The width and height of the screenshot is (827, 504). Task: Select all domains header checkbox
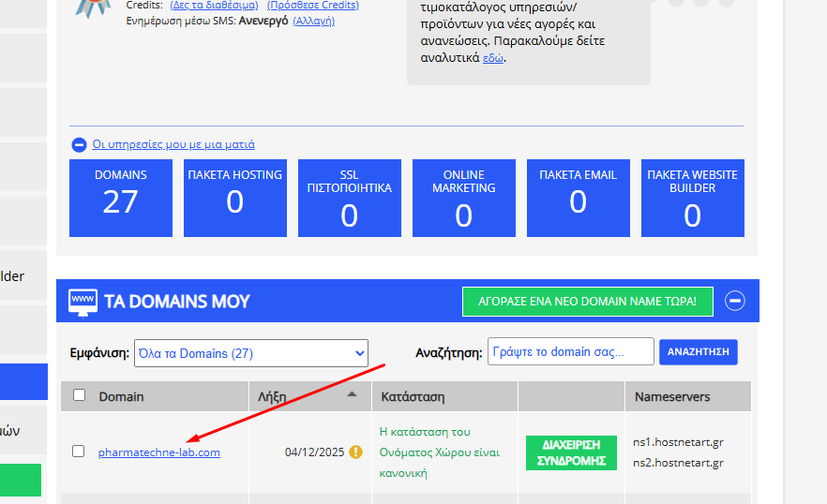79,395
